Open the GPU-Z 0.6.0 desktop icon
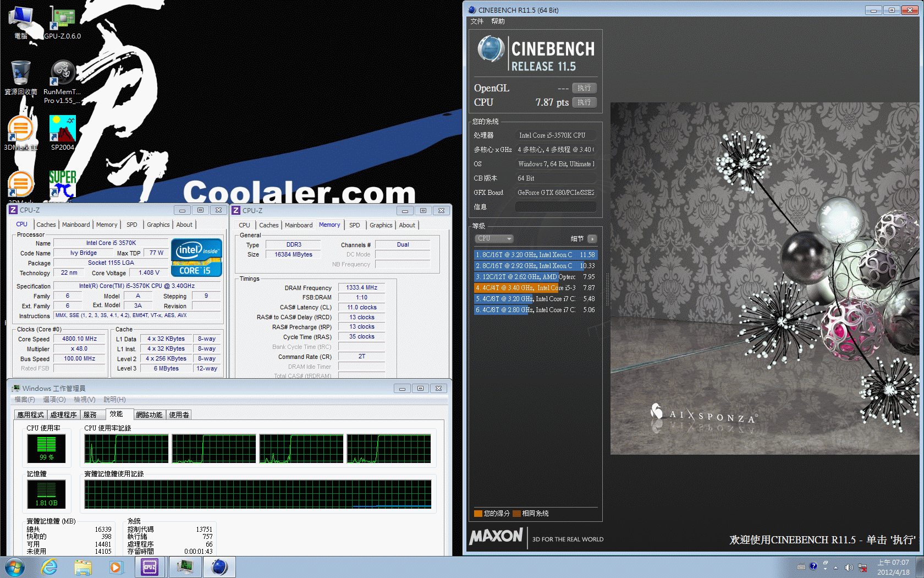This screenshot has width=924, height=578. click(x=63, y=22)
